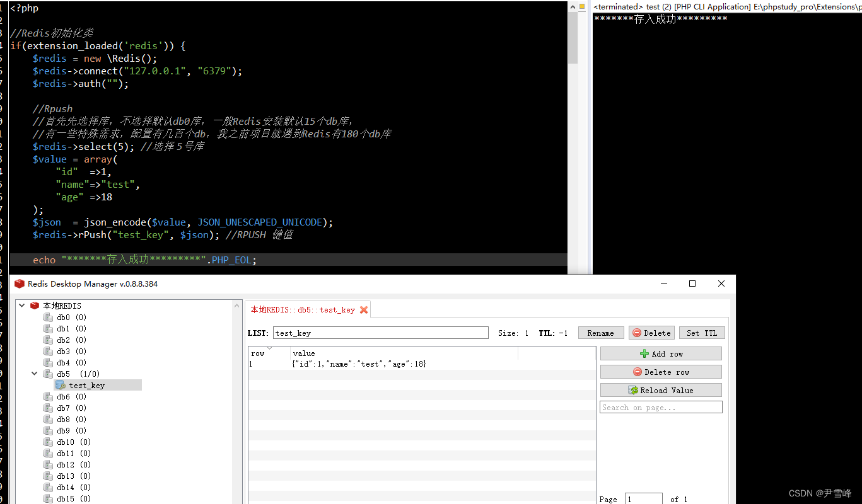Click the db15 database icon
Viewport: 862px width, 504px height.
click(48, 498)
